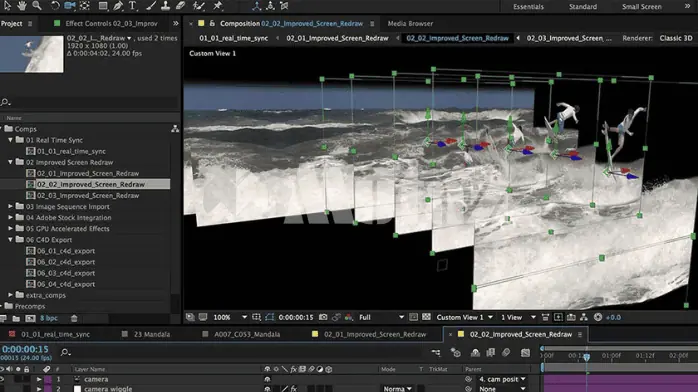Select the Puppet Pin tool
This screenshot has width=698, height=392.
click(x=217, y=6)
